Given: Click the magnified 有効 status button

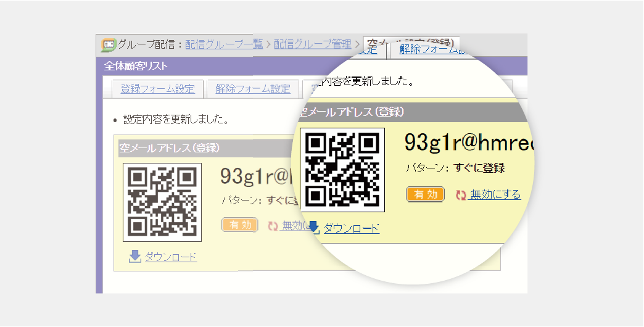Looking at the screenshot, I should (425, 194).
